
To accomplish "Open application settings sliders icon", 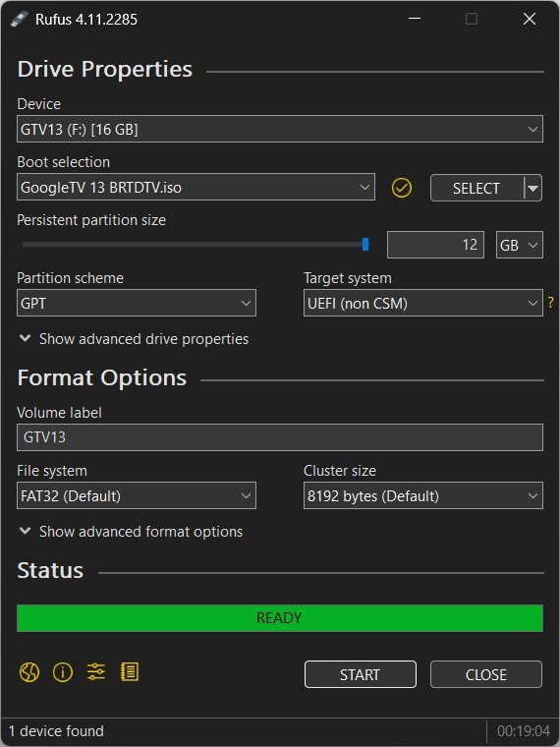I will (x=95, y=672).
